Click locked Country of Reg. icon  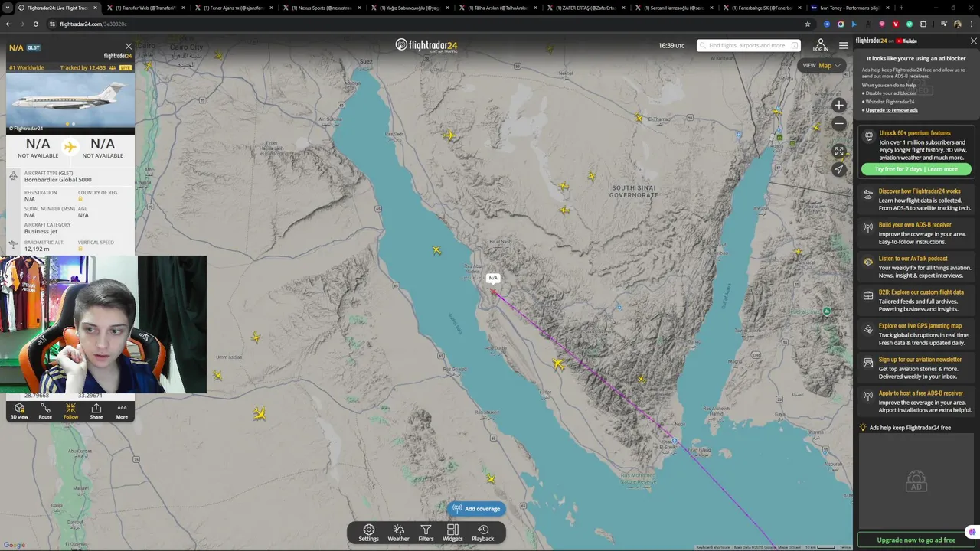[x=80, y=199]
